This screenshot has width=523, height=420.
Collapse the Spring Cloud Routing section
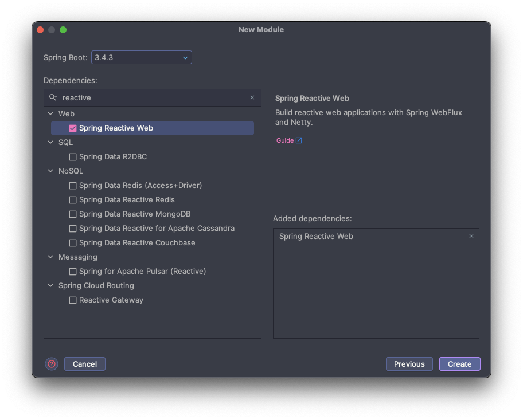[50, 286]
